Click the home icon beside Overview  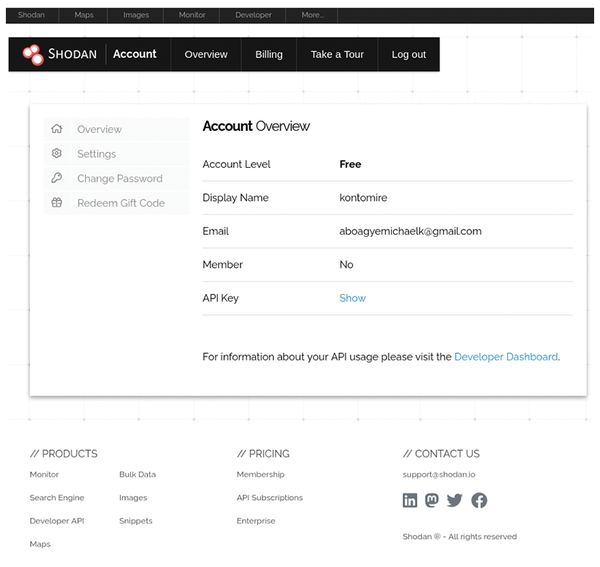(x=57, y=129)
